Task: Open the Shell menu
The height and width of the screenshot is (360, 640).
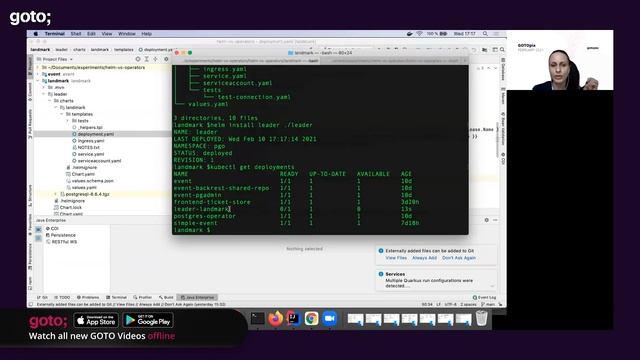Action: pos(76,34)
